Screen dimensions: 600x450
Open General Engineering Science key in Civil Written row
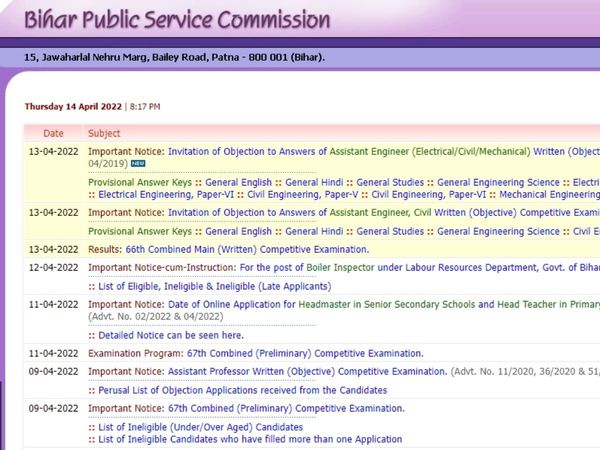click(x=498, y=232)
